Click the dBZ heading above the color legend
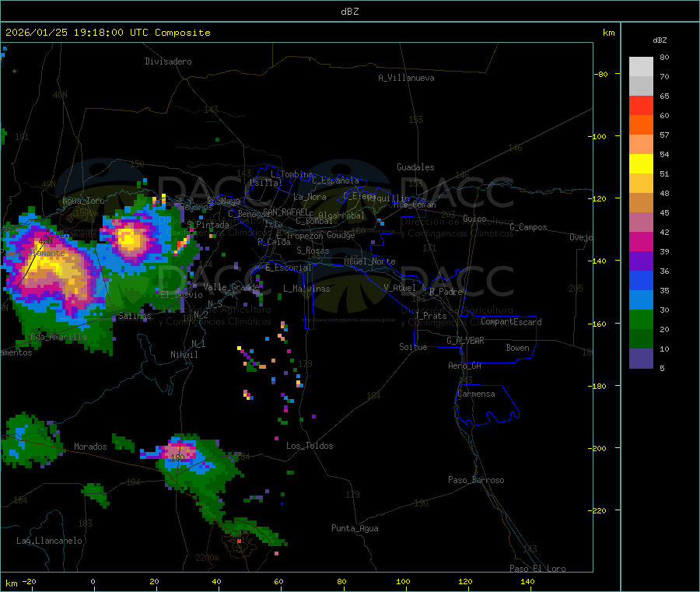The height and width of the screenshot is (592, 700). [660, 40]
